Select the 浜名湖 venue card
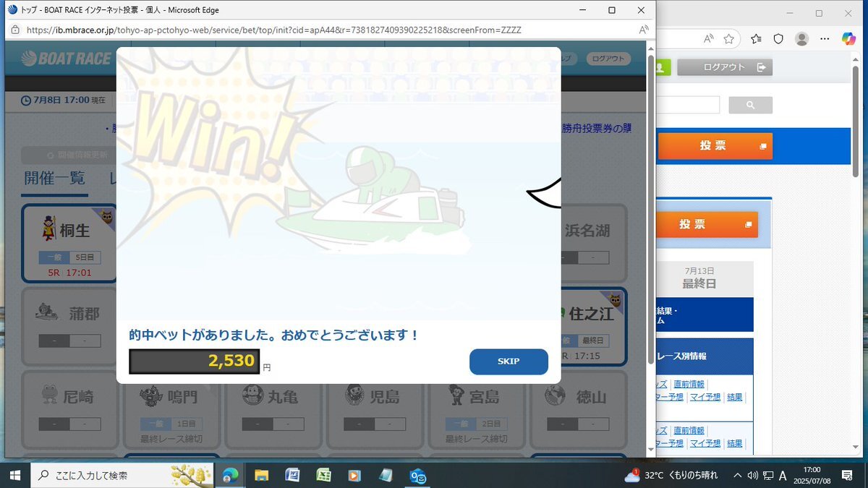 (x=593, y=244)
